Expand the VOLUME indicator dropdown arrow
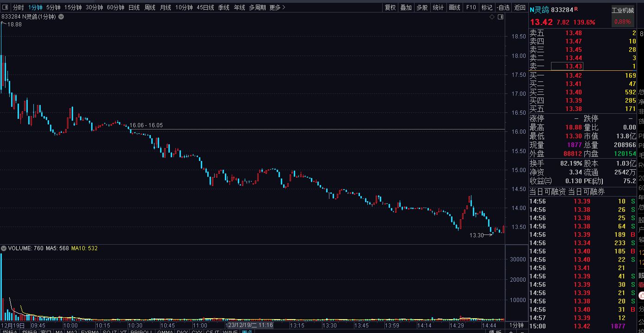644x333 pixels. 4,248
